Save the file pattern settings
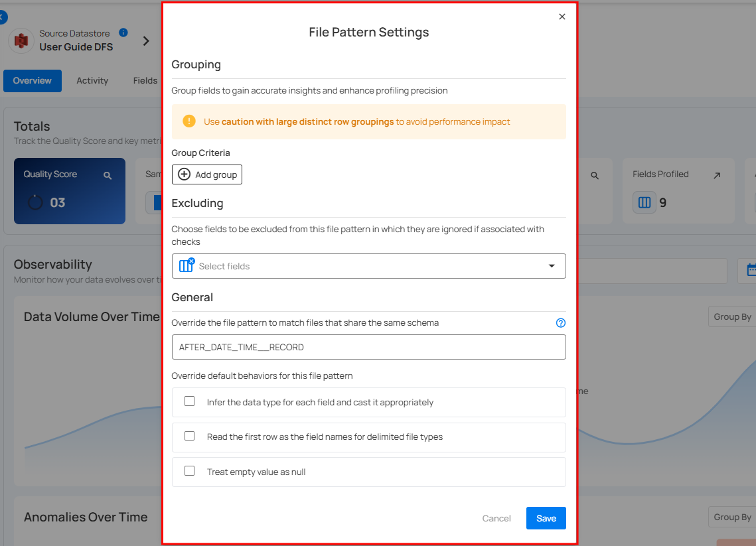Image resolution: width=756 pixels, height=546 pixels. (546, 518)
